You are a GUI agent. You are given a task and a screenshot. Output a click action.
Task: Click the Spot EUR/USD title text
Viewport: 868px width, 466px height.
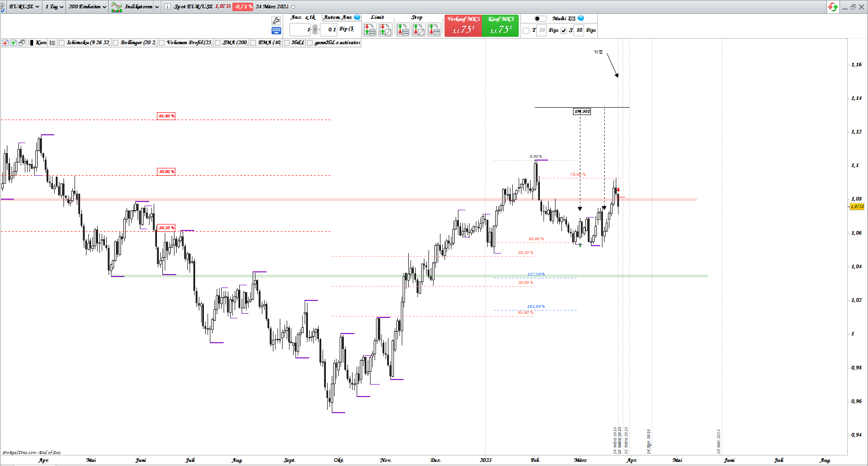pyautogui.click(x=193, y=7)
